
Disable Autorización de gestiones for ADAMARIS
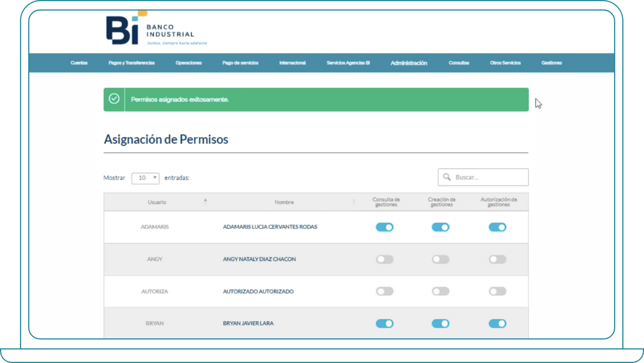498,227
